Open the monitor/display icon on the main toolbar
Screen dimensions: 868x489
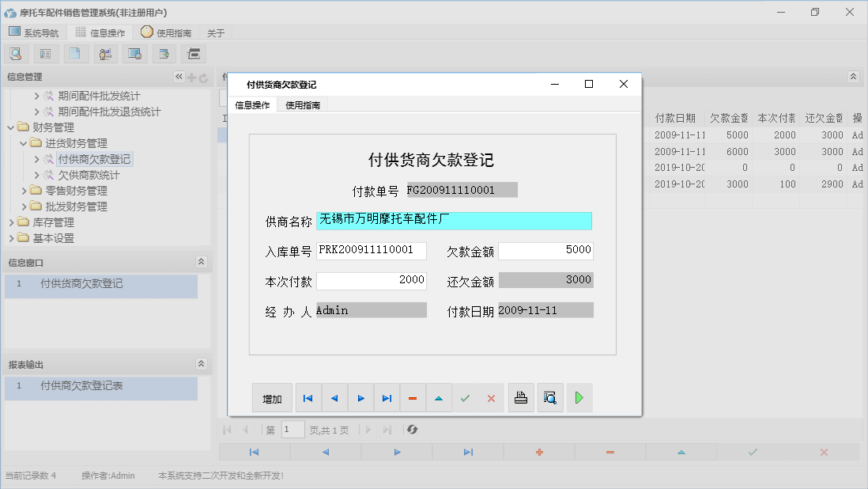pos(134,53)
